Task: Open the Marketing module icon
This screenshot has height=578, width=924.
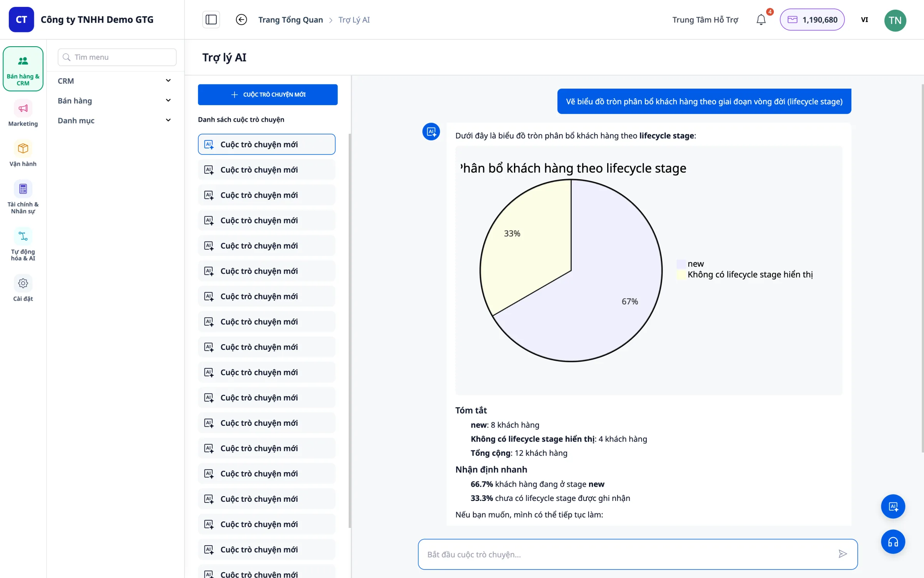Action: [23, 108]
